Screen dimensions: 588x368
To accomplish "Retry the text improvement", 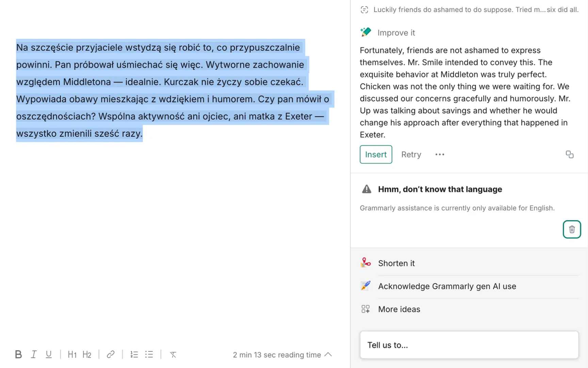I will point(411,154).
